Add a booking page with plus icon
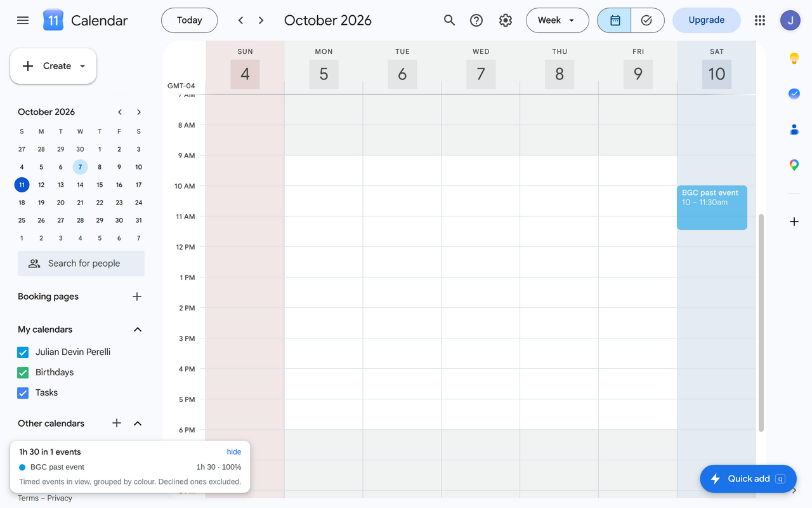The image size is (812, 508). 137,297
